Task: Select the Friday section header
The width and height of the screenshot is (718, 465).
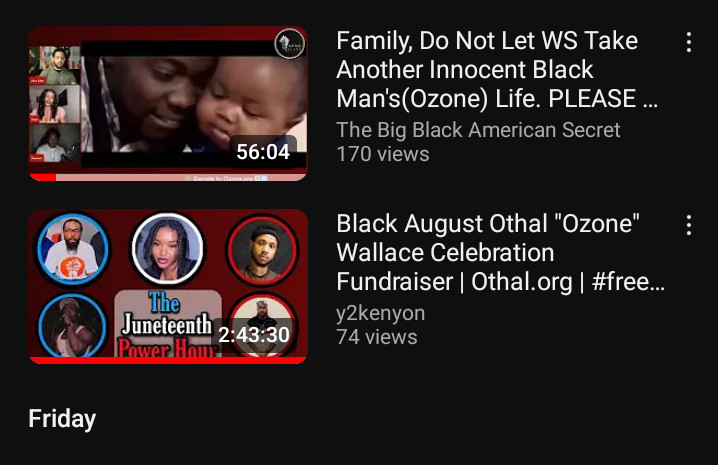Action: (62, 419)
